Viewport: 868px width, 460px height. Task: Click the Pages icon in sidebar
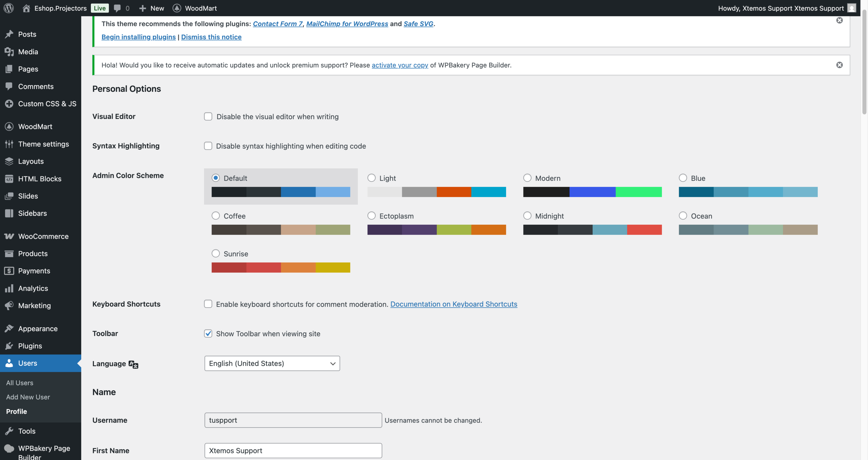pos(9,69)
